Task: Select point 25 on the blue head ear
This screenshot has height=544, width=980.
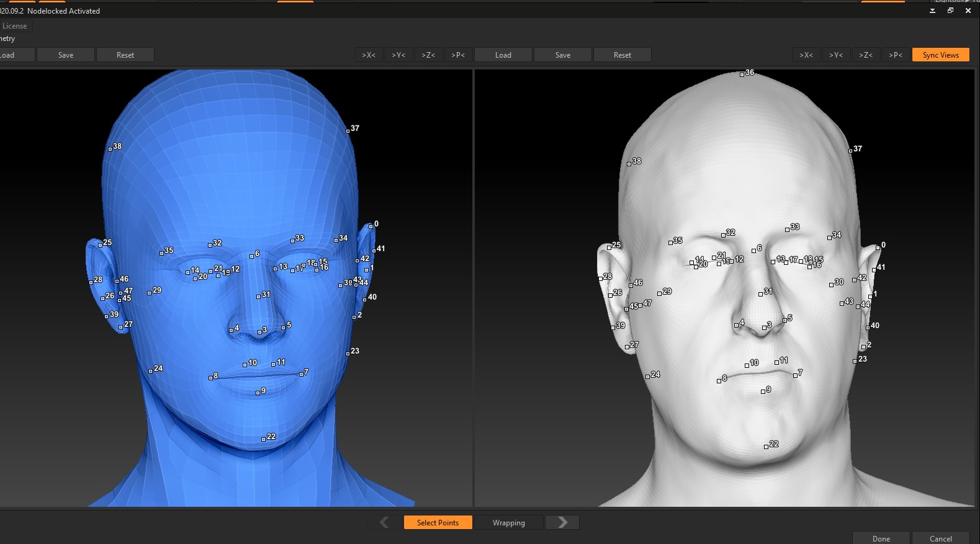Action: click(100, 245)
